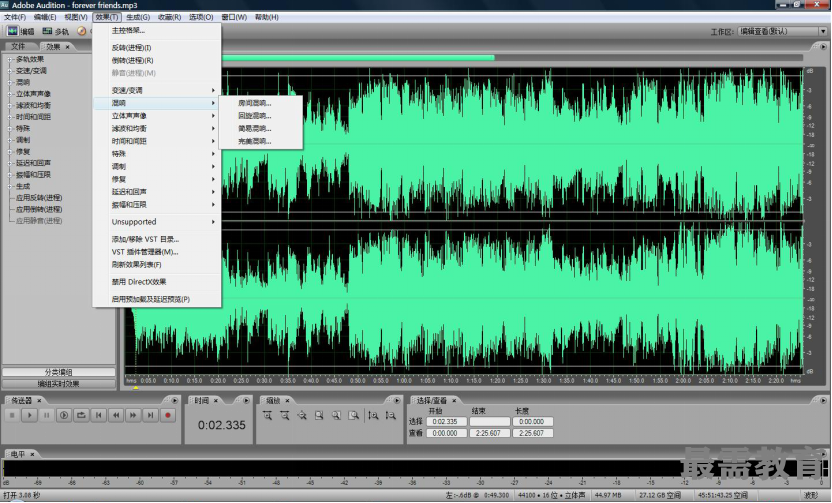Viewport: 832px width, 503px height.
Task: Open the 传送器 panel options menu arrow
Action: coord(175,401)
